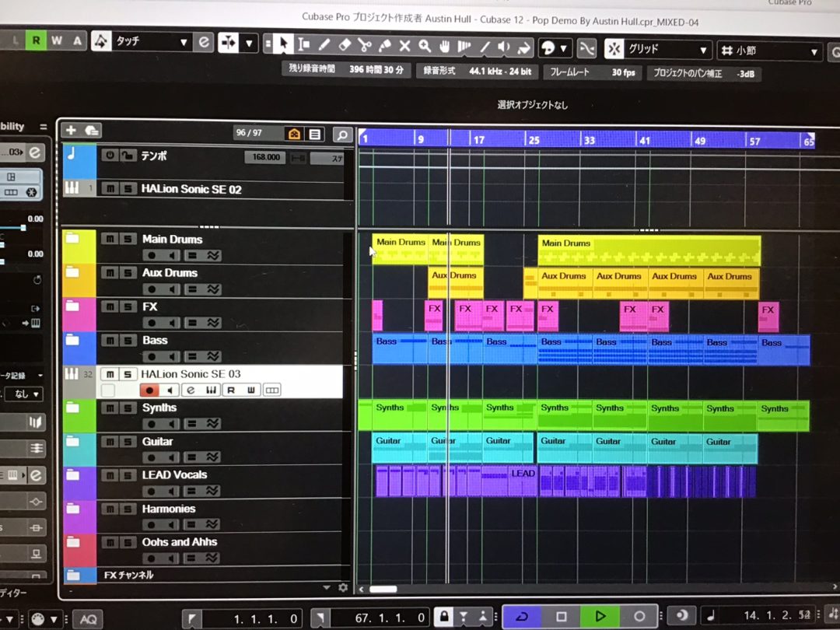Open the Main Drums folder icon
Image resolution: width=840 pixels, height=630 pixels.
pyautogui.click(x=73, y=239)
